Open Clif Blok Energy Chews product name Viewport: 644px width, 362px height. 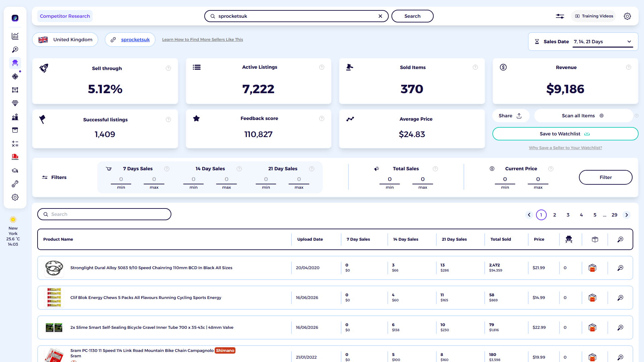click(x=146, y=298)
